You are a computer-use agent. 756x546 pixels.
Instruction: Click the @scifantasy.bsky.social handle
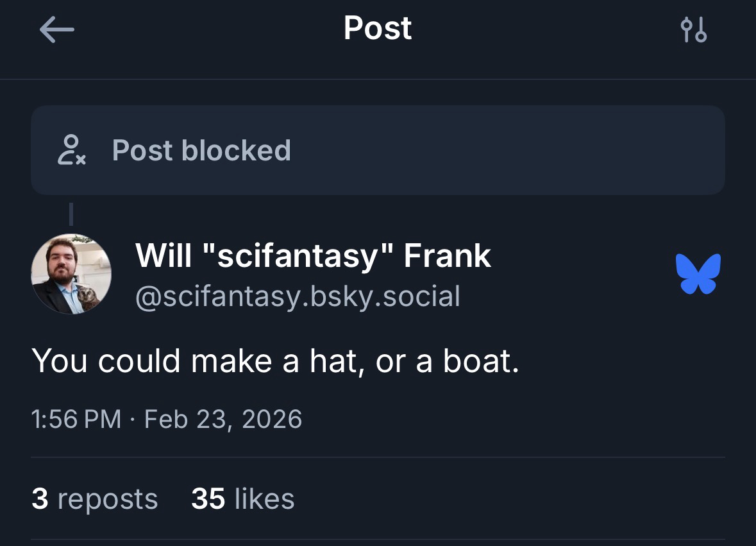[298, 296]
